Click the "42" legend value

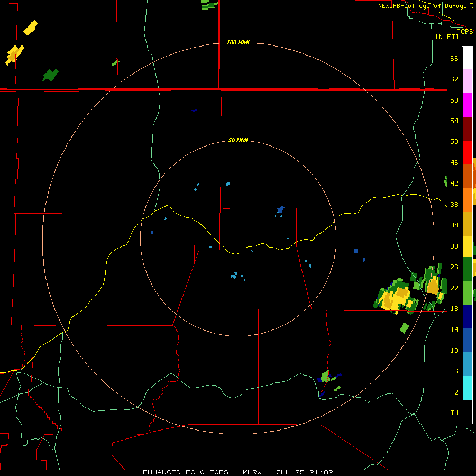(x=454, y=184)
